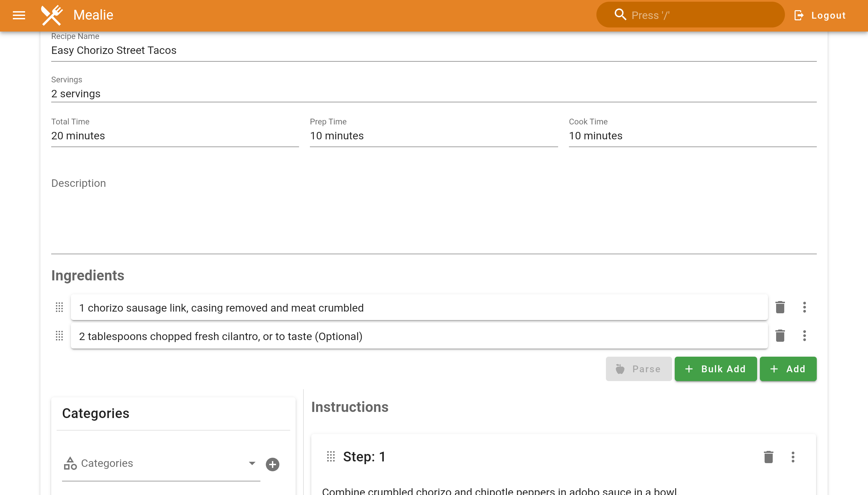The image size is (868, 495).
Task: Click the Mealie fork and knife logo
Action: click(x=52, y=15)
